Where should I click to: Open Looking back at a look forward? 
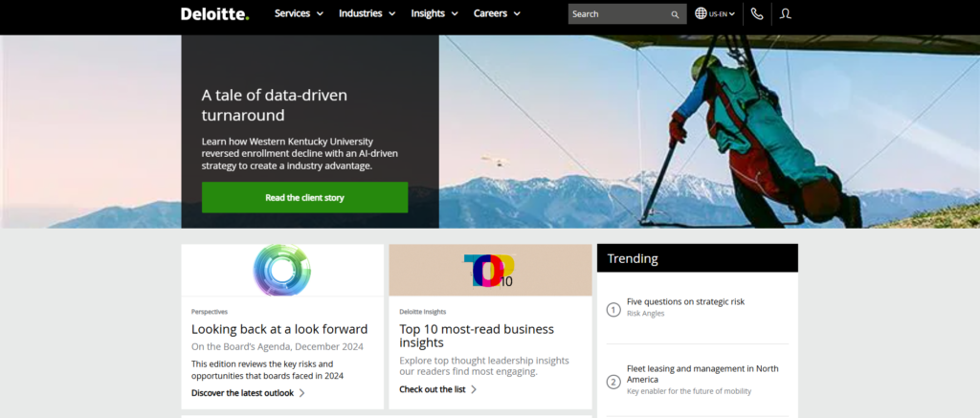pos(279,329)
